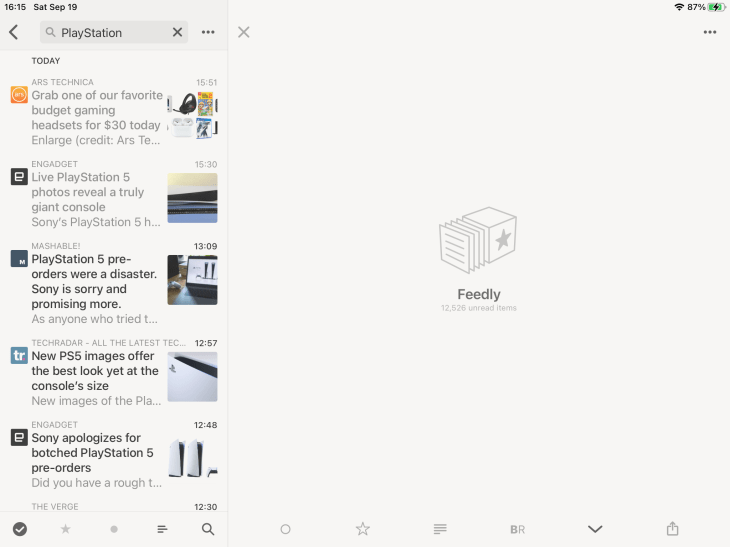730x547 pixels.
Task: Open TechRadar PS5 images thumbnail
Action: tap(192, 377)
